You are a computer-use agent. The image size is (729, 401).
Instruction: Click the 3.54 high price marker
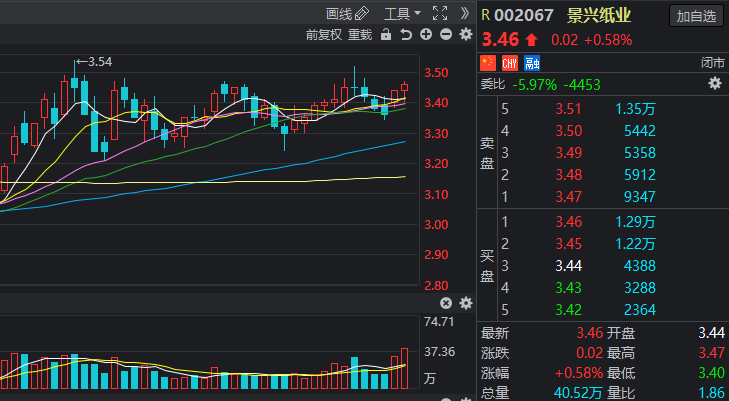point(94,62)
